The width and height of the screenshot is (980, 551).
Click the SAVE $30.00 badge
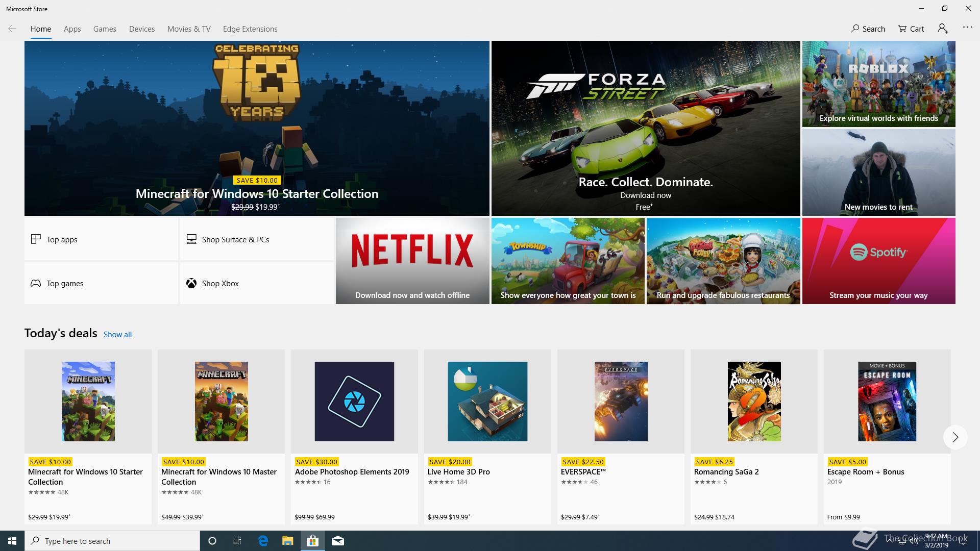click(316, 462)
